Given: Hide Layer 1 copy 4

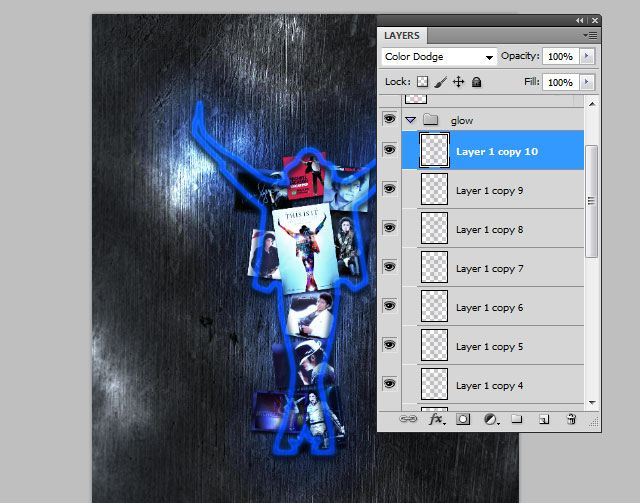Looking at the screenshot, I should (x=389, y=383).
